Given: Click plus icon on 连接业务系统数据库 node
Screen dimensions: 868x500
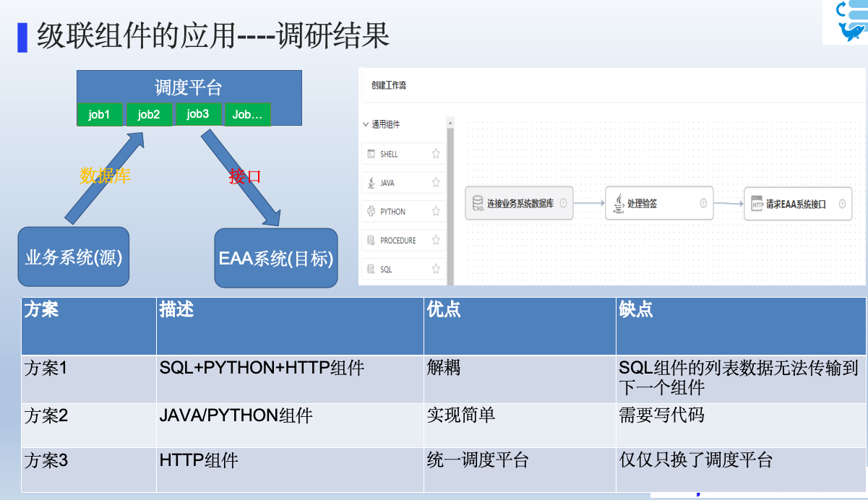Looking at the screenshot, I should (x=564, y=204).
